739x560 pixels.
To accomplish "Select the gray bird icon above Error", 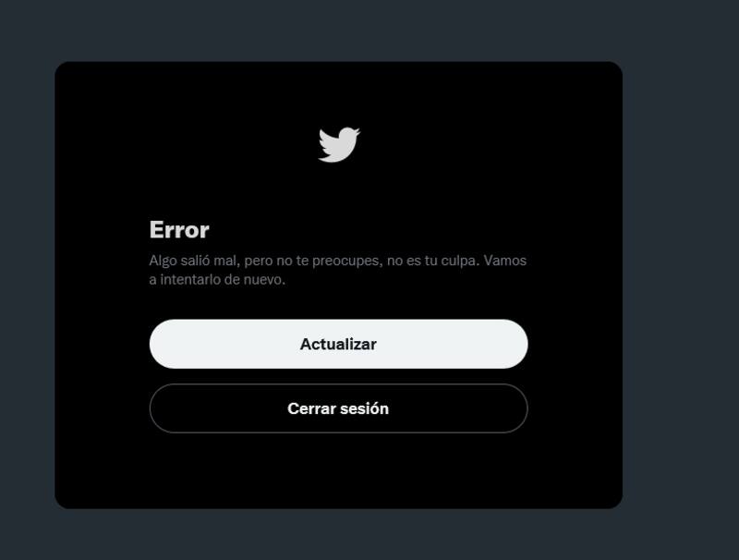I will [x=339, y=144].
